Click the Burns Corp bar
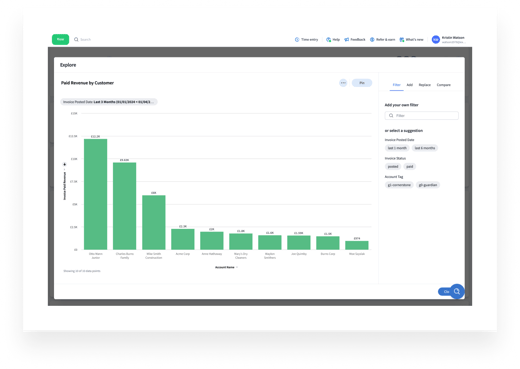The image size is (520, 369). click(x=328, y=243)
